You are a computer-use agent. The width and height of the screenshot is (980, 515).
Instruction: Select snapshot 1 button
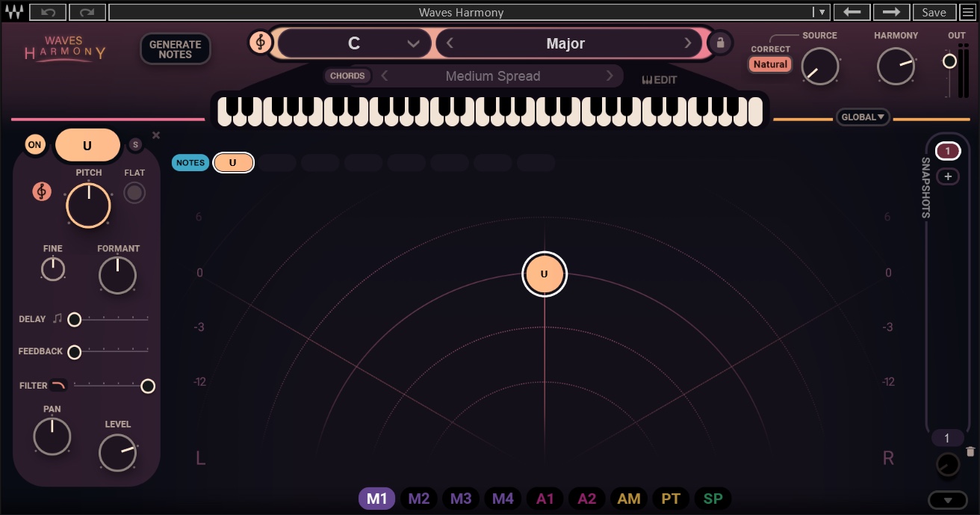tap(947, 152)
